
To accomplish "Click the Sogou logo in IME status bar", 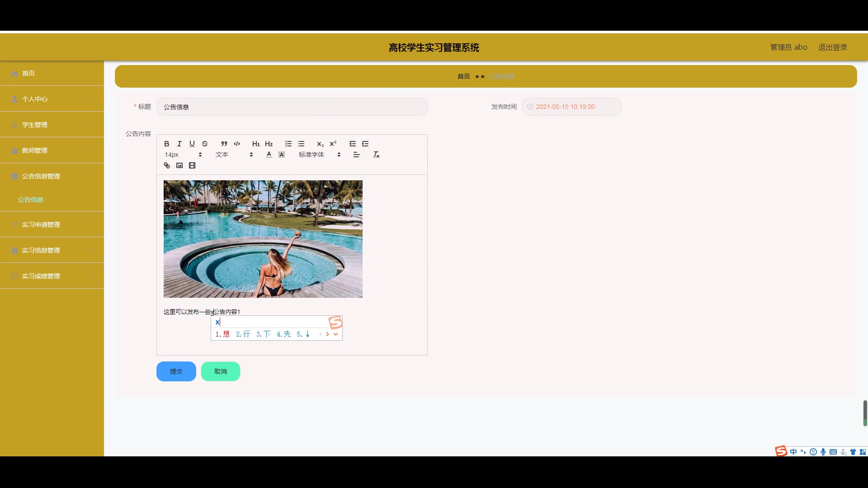I will 781,451.
